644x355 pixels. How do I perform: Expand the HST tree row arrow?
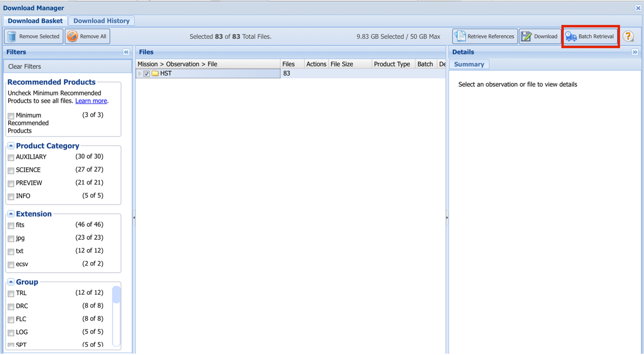[x=140, y=74]
